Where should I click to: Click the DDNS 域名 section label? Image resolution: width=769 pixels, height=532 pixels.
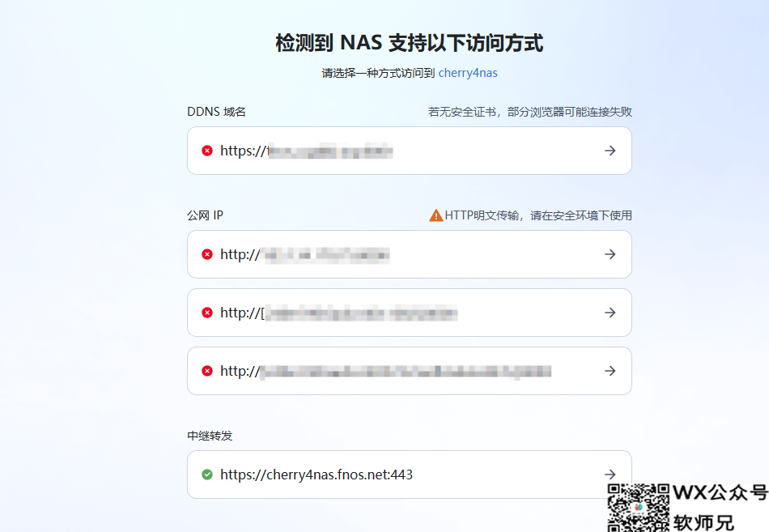pos(216,112)
